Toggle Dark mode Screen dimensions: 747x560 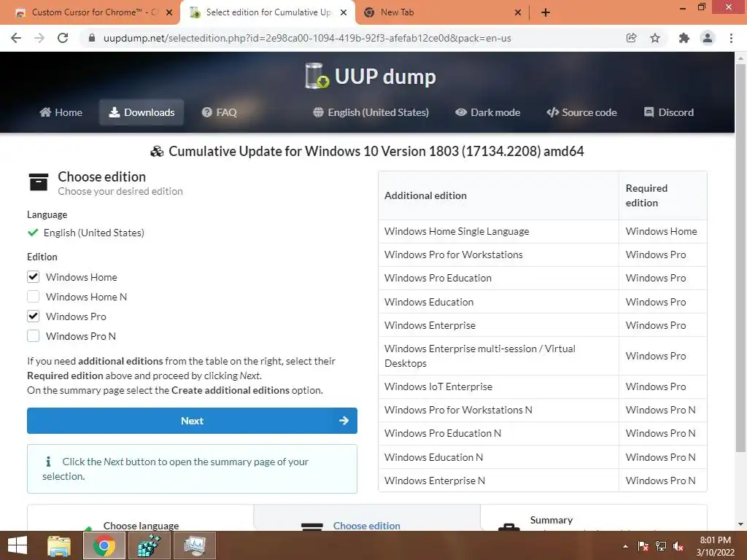488,112
